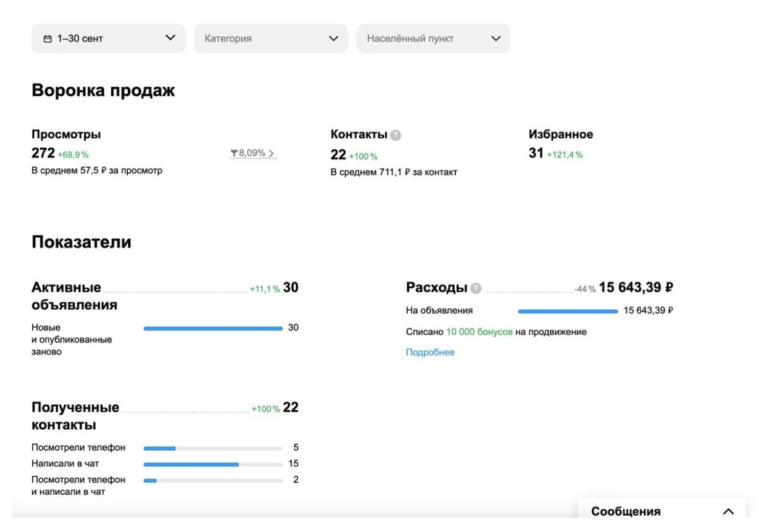The height and width of the screenshot is (532, 771).
Task: Open the Населённый пункт dropdown
Action: (x=433, y=39)
